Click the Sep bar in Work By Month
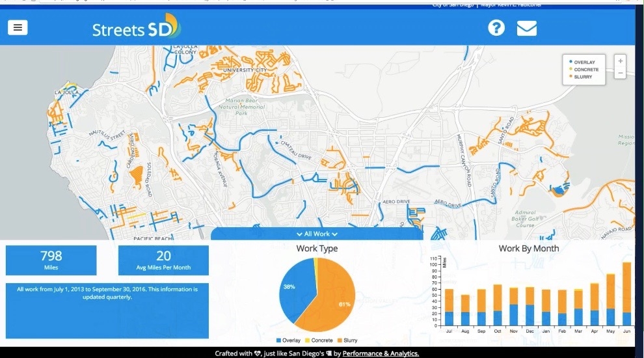The image size is (644, 358). pos(481,307)
